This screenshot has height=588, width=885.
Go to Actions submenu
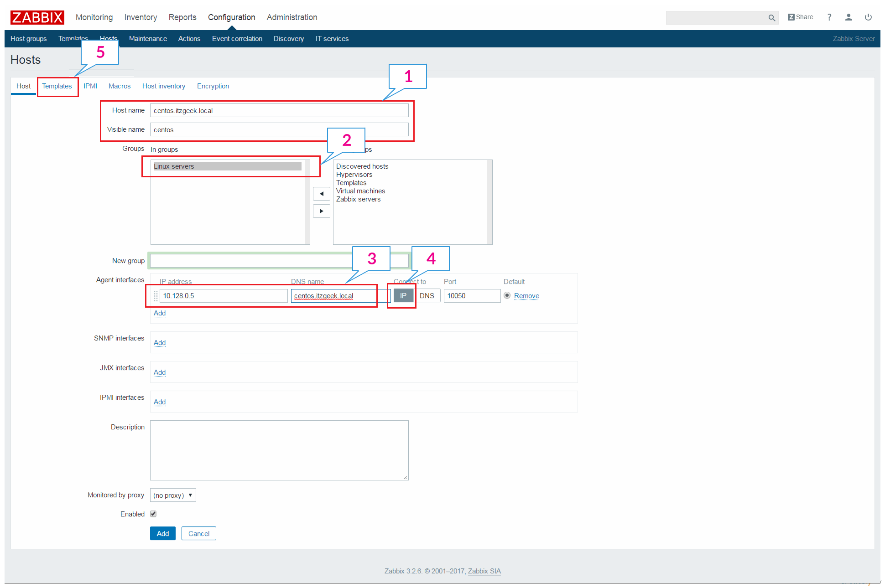coord(189,39)
